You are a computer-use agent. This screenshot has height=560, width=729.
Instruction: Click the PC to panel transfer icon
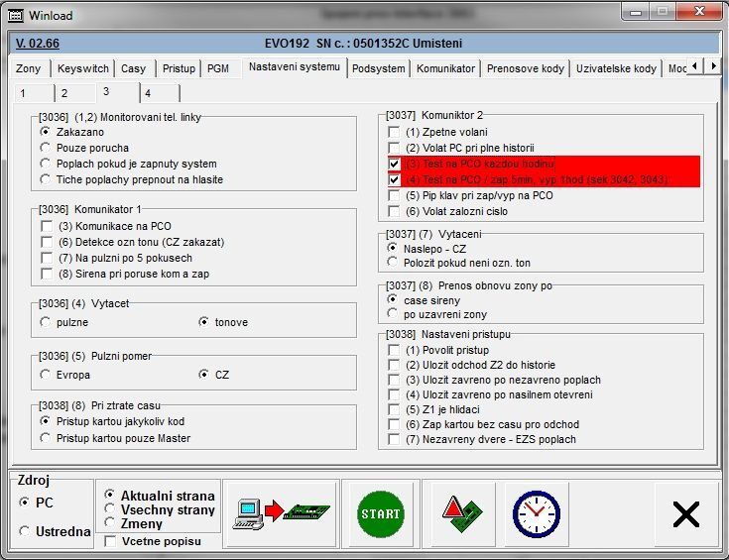coord(280,513)
